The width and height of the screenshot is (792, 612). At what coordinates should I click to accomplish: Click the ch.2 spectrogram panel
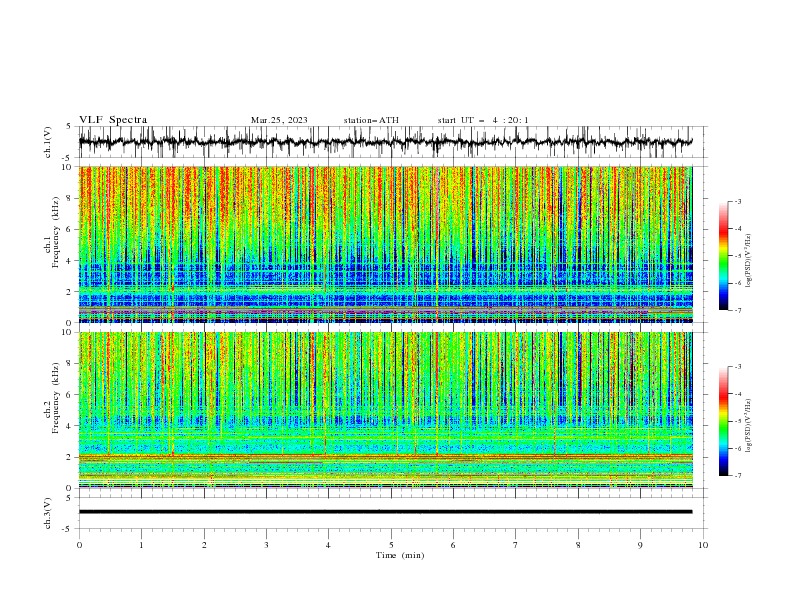[385, 410]
